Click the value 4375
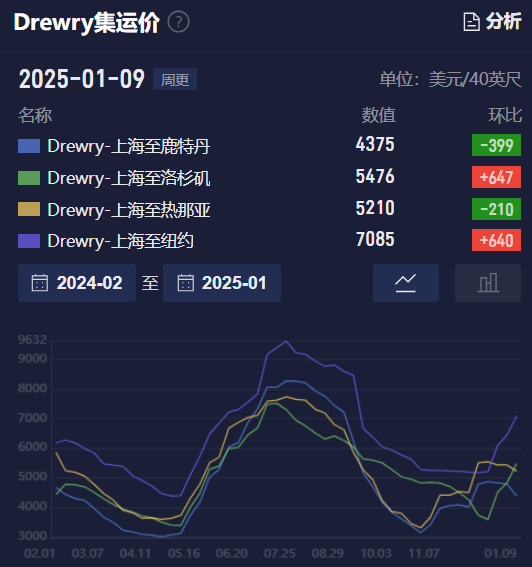 coord(375,145)
